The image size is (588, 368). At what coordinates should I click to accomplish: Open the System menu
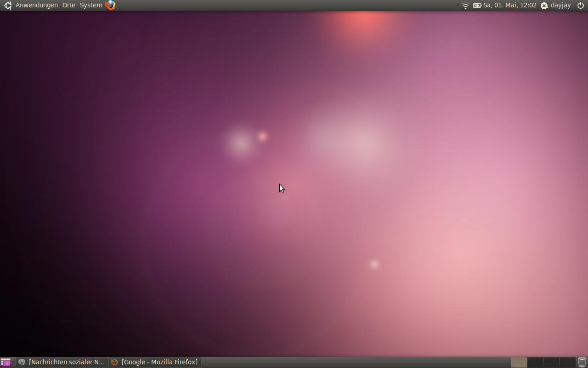[x=91, y=5]
